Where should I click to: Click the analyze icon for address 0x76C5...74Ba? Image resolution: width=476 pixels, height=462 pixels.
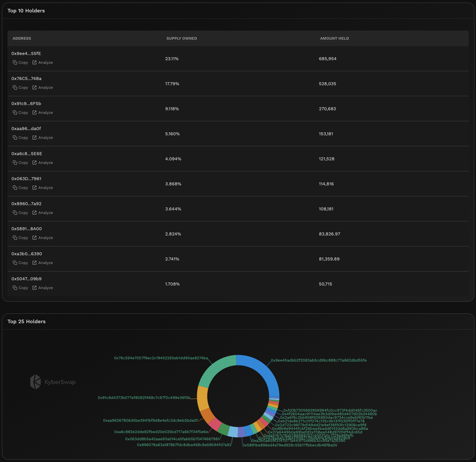click(x=34, y=87)
